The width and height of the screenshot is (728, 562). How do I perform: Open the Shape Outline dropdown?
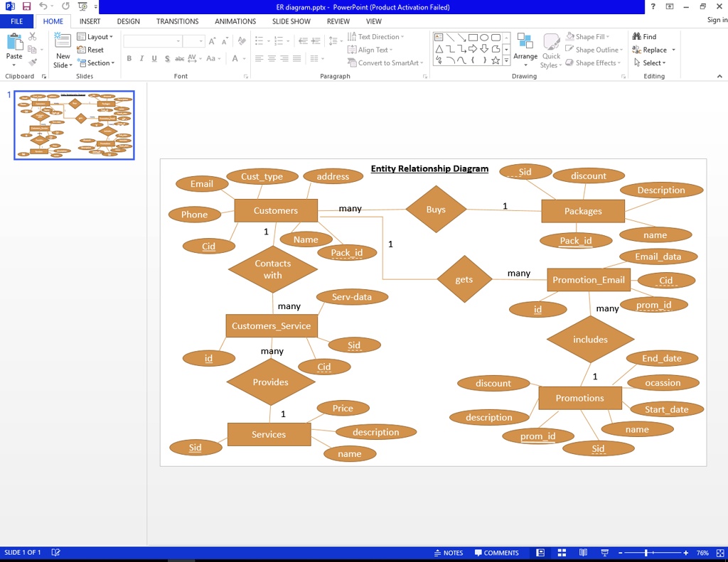594,50
